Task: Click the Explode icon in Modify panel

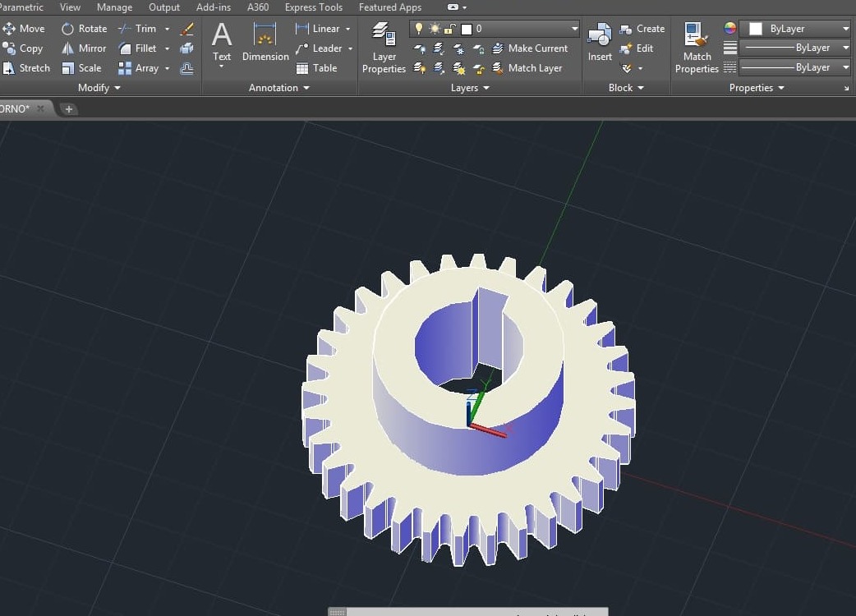Action: pos(186,48)
